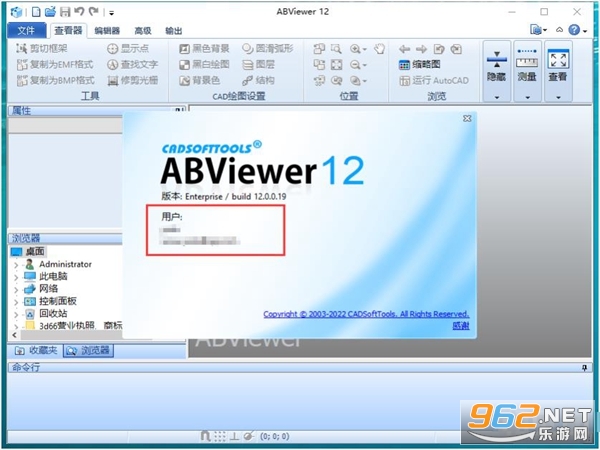Click the third-row left icon in 位置 group
This screenshot has height=450, width=600.
point(319,80)
